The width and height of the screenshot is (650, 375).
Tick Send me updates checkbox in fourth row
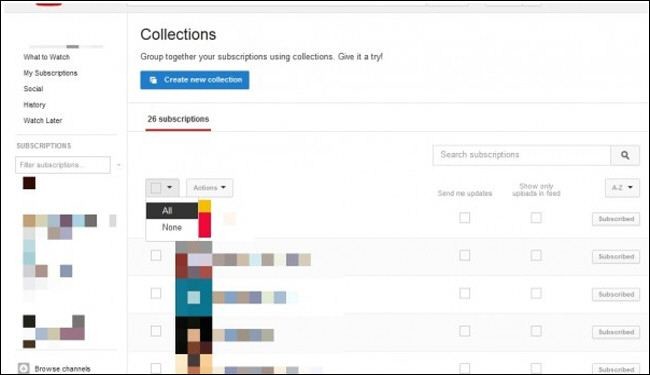click(465, 331)
